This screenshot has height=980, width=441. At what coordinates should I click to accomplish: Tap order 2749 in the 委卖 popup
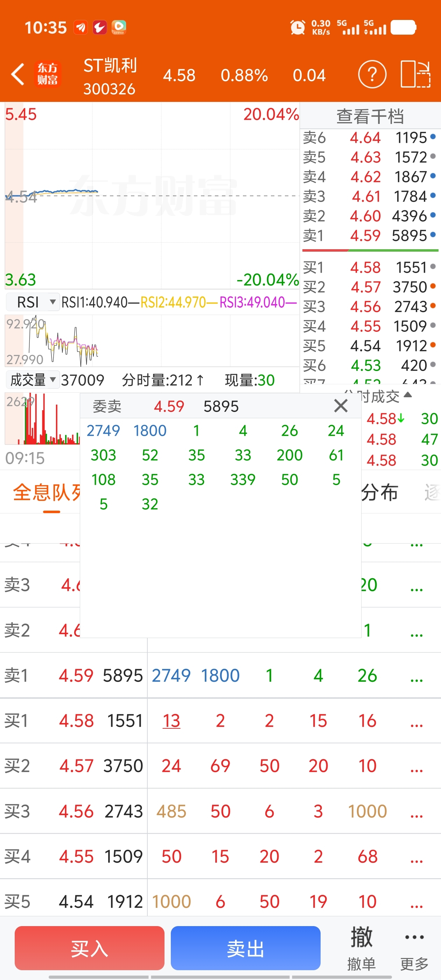tap(103, 430)
